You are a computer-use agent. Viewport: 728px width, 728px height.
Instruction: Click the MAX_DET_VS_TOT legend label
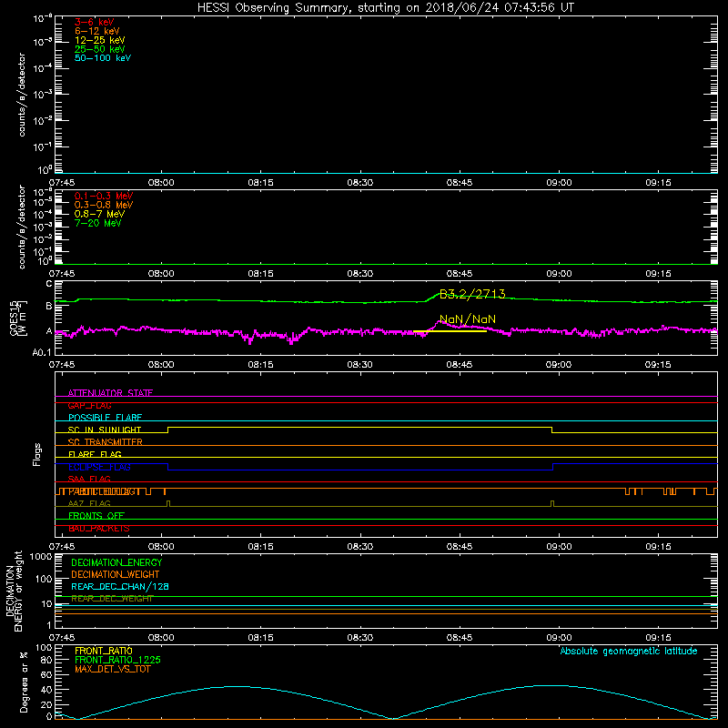112,669
